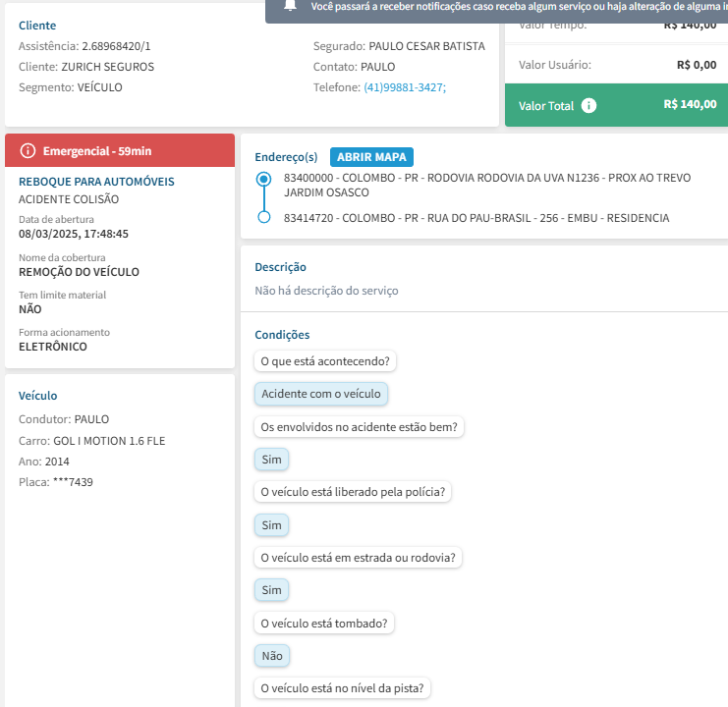This screenshot has width=728, height=707.
Task: Select the 'Acidente com o veículo' answer chip
Action: tap(321, 394)
